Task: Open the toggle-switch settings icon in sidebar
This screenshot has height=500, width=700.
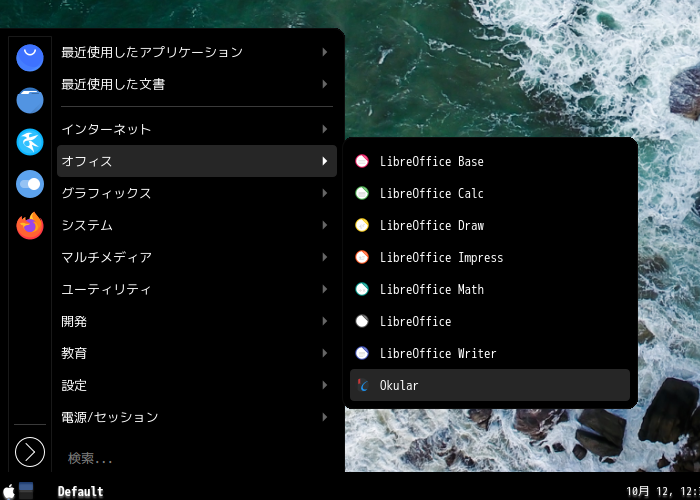Action: [x=30, y=184]
